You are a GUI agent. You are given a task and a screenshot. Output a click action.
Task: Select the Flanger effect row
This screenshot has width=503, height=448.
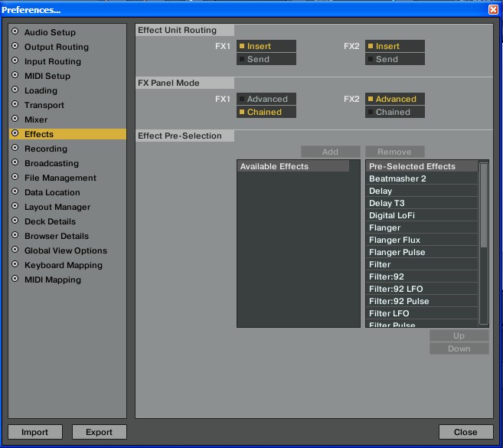coord(422,227)
